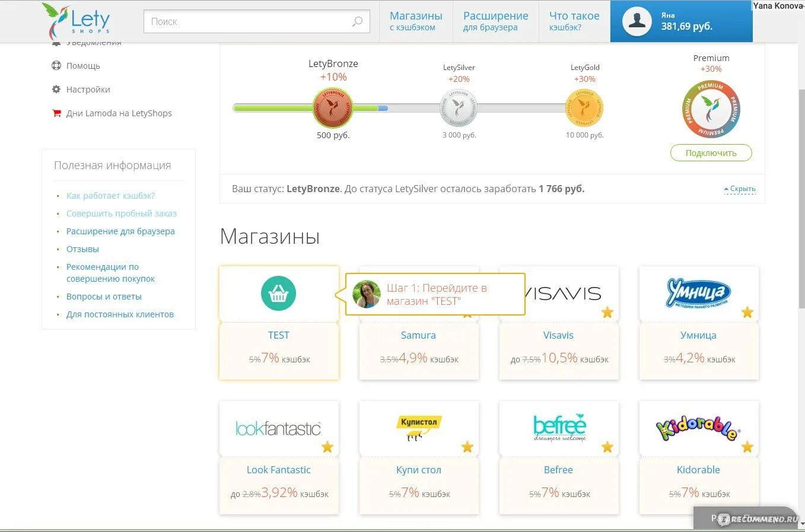Select the LetyBronze medal badge

coord(333,107)
